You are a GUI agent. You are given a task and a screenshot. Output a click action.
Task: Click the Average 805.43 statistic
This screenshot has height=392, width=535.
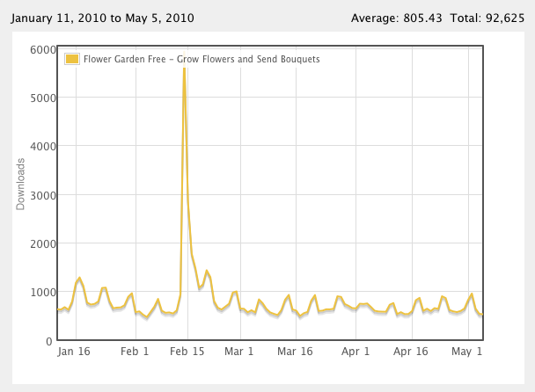pos(397,18)
